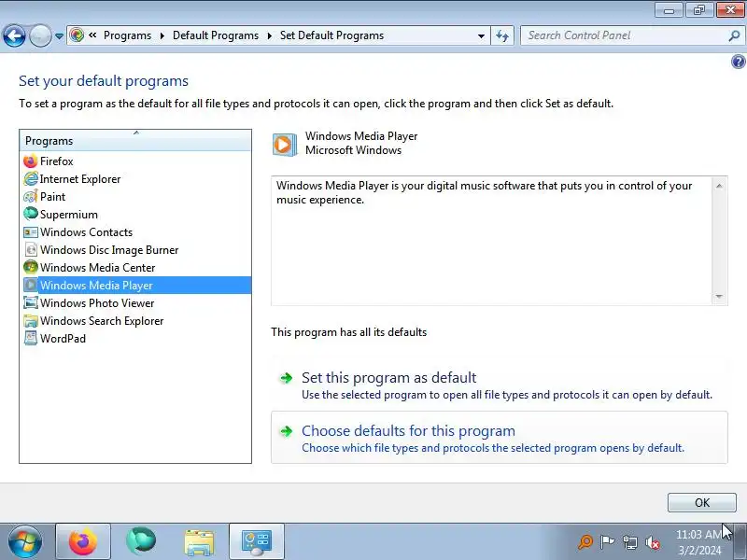Screen dimensions: 747x560
Task: Open the Windows Start orb
Action: pyautogui.click(x=25, y=541)
